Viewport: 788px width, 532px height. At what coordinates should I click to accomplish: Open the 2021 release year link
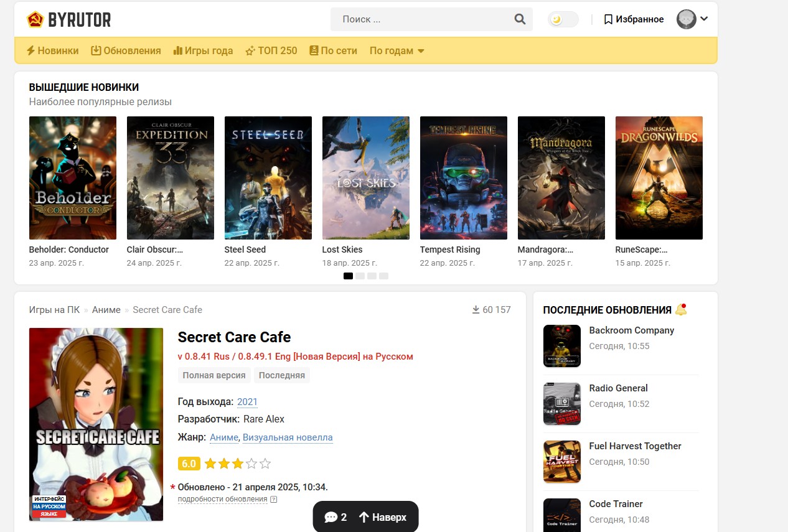247,402
